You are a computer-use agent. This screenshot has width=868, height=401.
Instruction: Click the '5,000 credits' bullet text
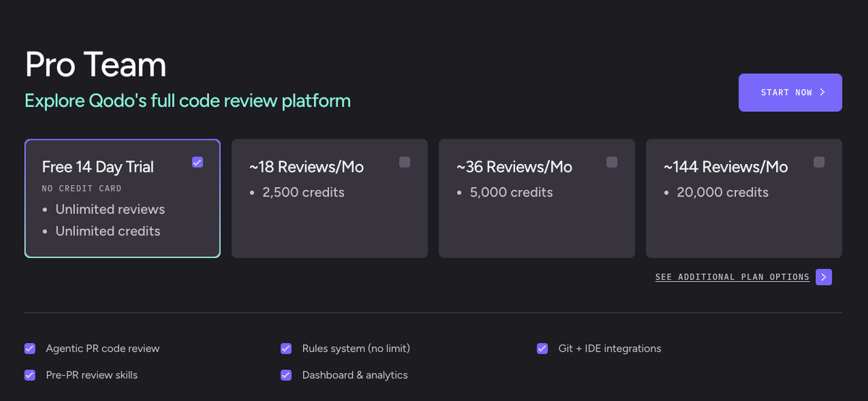click(x=511, y=192)
